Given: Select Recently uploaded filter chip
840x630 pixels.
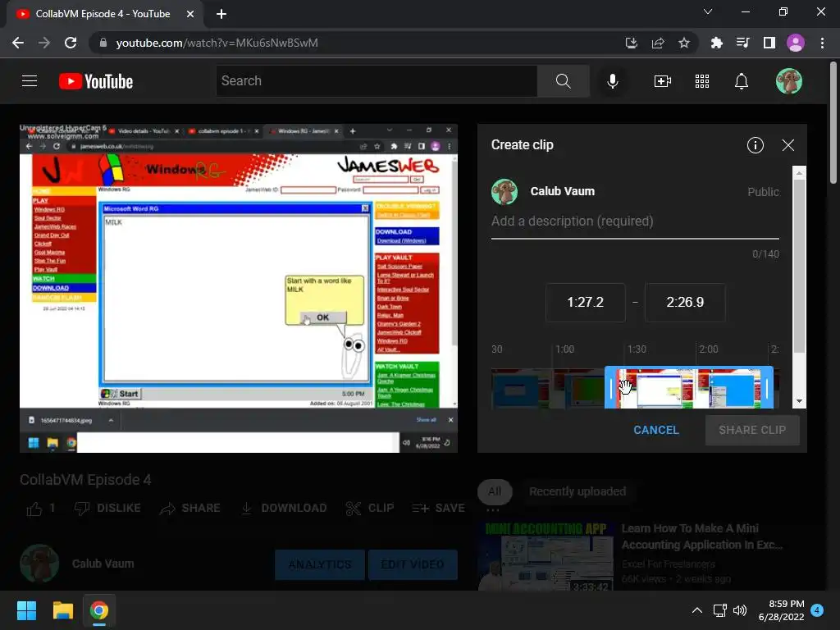Looking at the screenshot, I should [x=577, y=491].
